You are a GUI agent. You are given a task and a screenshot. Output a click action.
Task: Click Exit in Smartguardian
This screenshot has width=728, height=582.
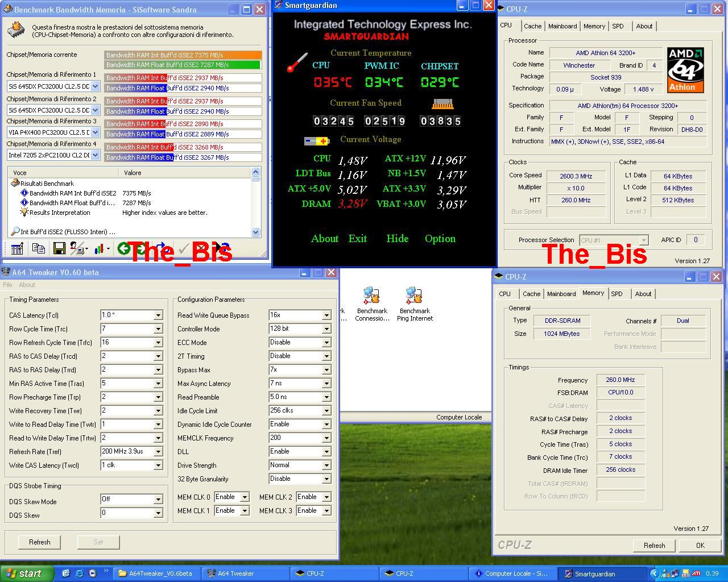tap(358, 239)
